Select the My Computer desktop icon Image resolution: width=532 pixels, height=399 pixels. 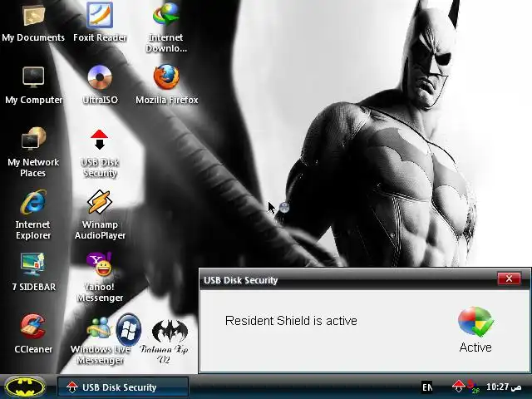[x=33, y=85]
